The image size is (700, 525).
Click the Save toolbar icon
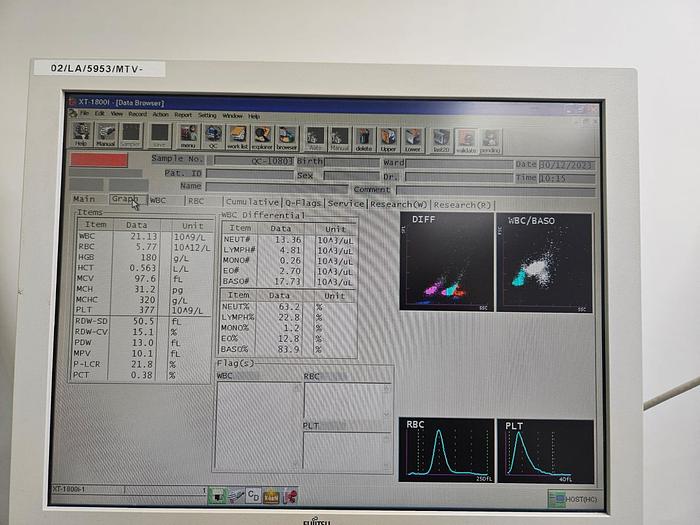(160, 136)
